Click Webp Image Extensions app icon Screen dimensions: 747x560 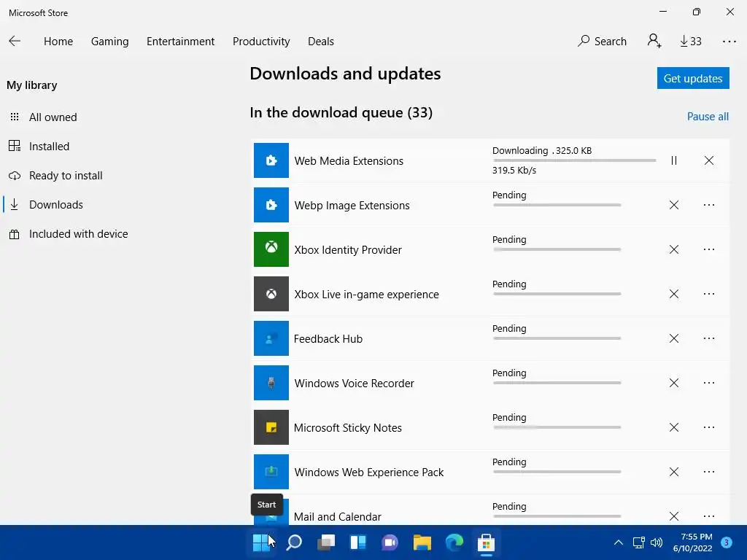271,205
